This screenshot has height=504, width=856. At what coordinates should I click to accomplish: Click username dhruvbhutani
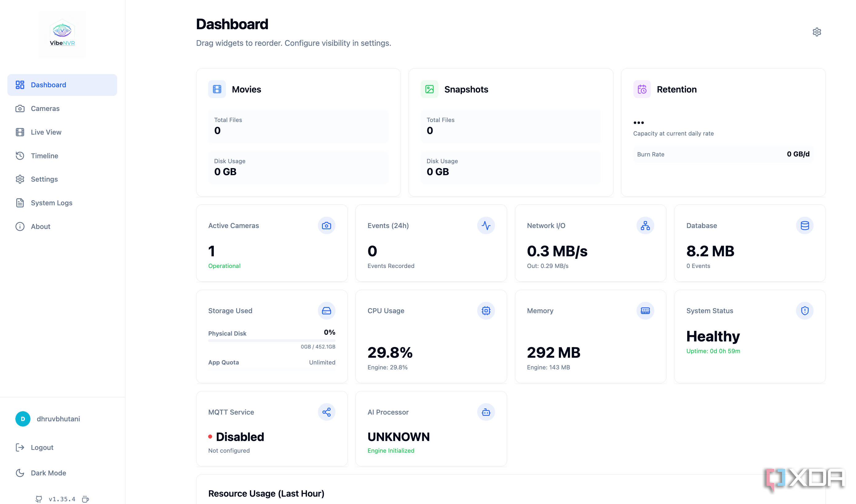tap(58, 419)
